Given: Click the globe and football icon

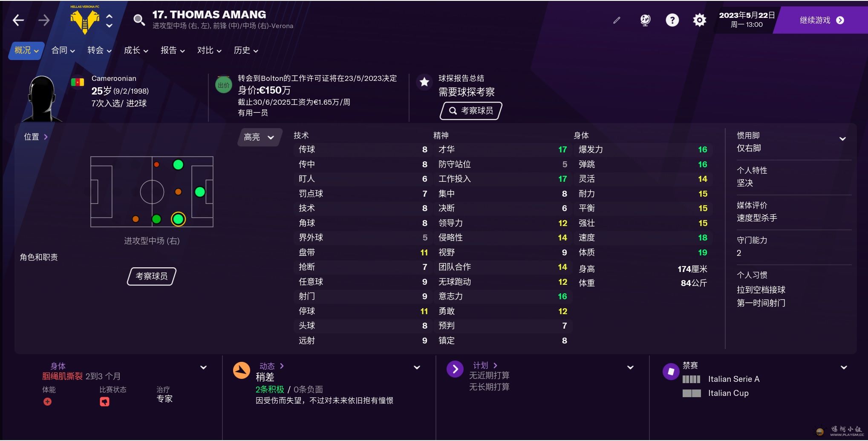Looking at the screenshot, I should pyautogui.click(x=645, y=20).
